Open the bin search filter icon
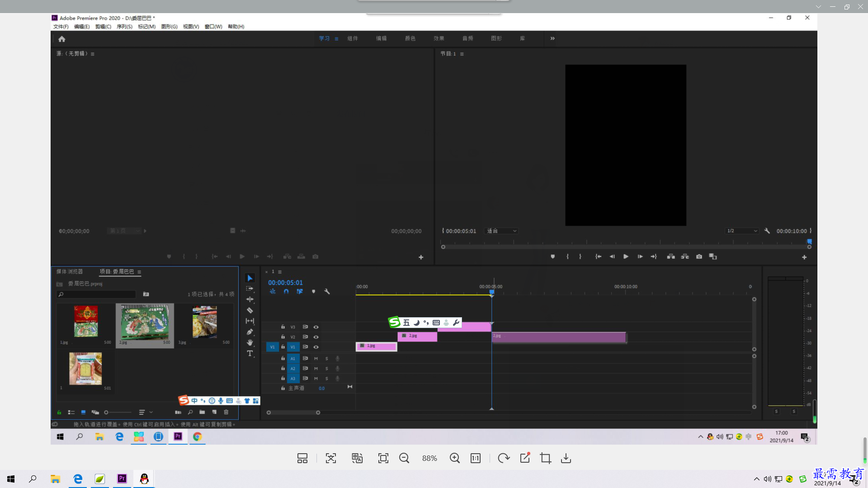Viewport: 868px width, 488px height. 146,294
